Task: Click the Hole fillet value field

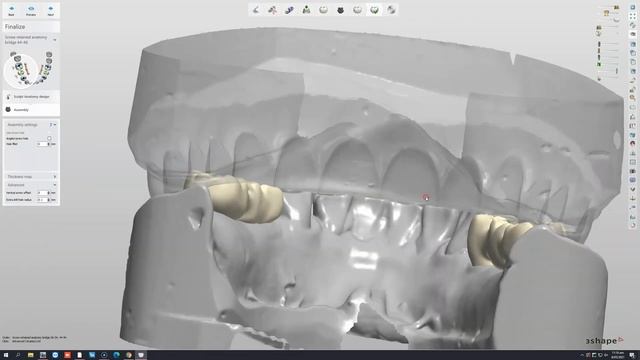Action: pyautogui.click(x=42, y=144)
